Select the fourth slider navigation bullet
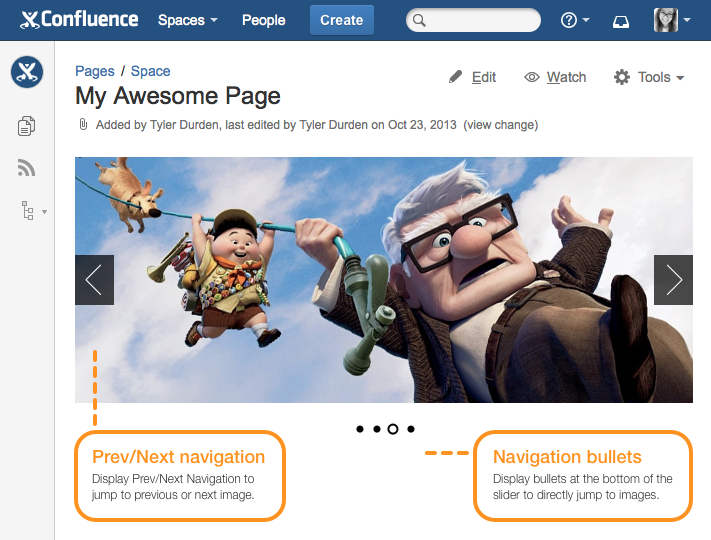This screenshot has height=540, width=711. (x=411, y=429)
